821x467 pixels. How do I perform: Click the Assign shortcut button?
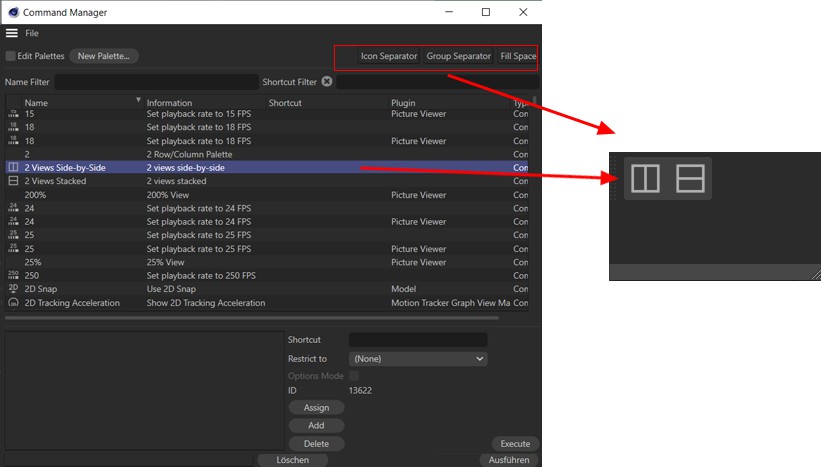coord(316,408)
